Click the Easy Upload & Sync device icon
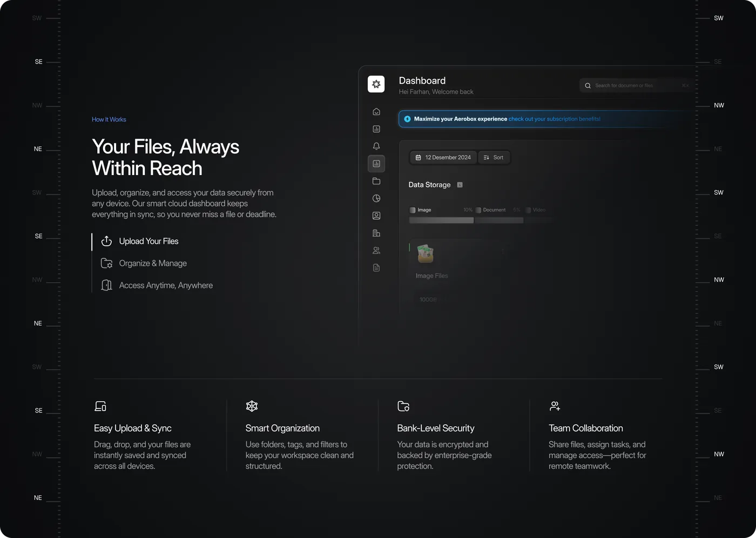This screenshot has height=538, width=756. click(100, 406)
